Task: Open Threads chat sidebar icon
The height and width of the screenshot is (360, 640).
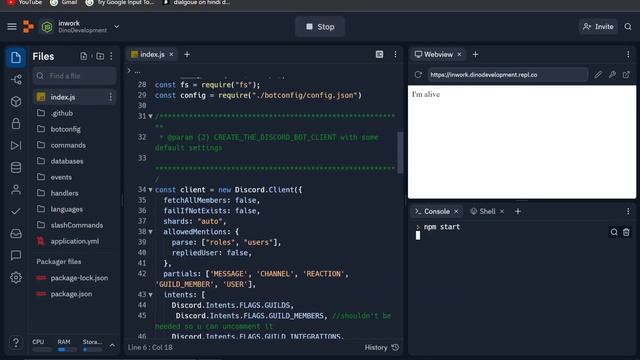Action: click(x=16, y=256)
